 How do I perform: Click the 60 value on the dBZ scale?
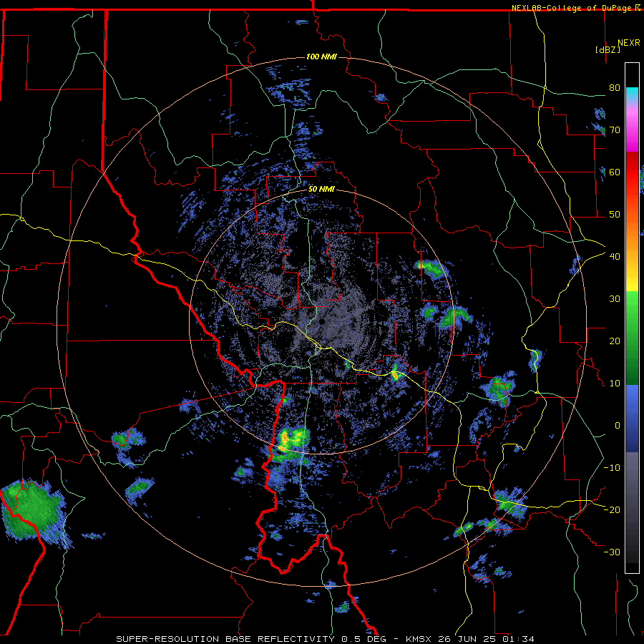point(615,172)
